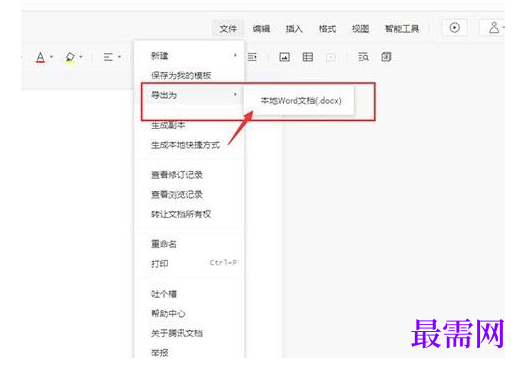
Task: Apply highlight marker color
Action: [x=70, y=57]
